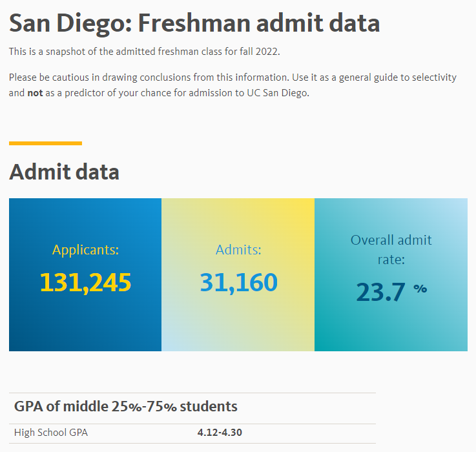Click the High School GPA row label

(x=51, y=433)
